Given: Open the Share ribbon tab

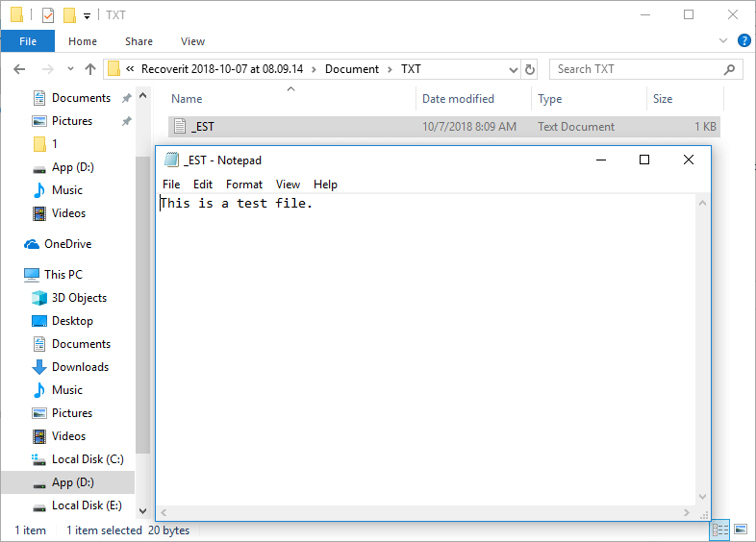Looking at the screenshot, I should click(139, 41).
